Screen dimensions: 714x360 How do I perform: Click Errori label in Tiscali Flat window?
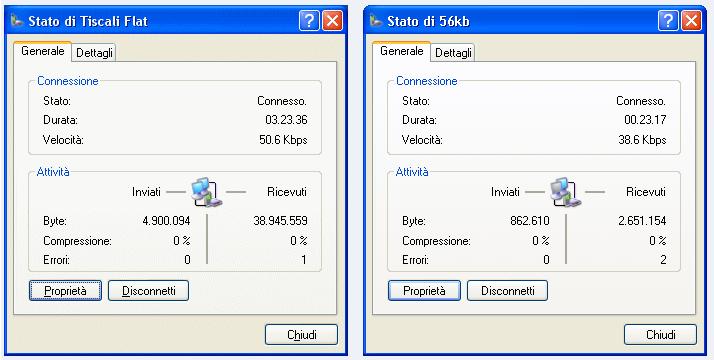pyautogui.click(x=56, y=260)
